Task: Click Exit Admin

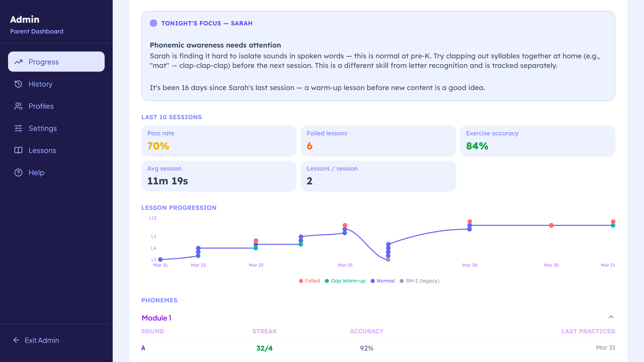Action: (41, 340)
